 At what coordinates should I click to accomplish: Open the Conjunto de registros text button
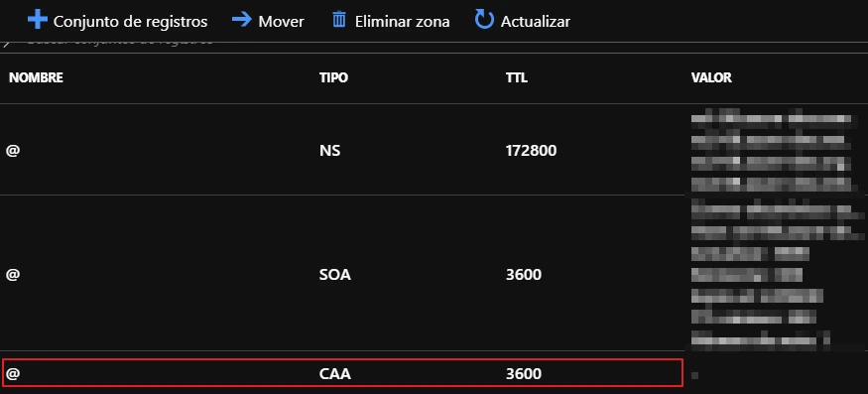(130, 22)
